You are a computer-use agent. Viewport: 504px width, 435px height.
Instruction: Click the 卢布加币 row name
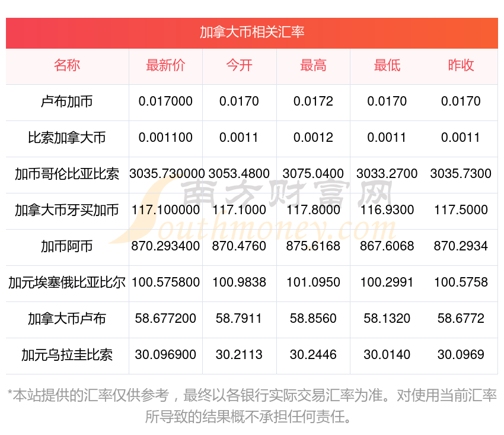pyautogui.click(x=67, y=101)
